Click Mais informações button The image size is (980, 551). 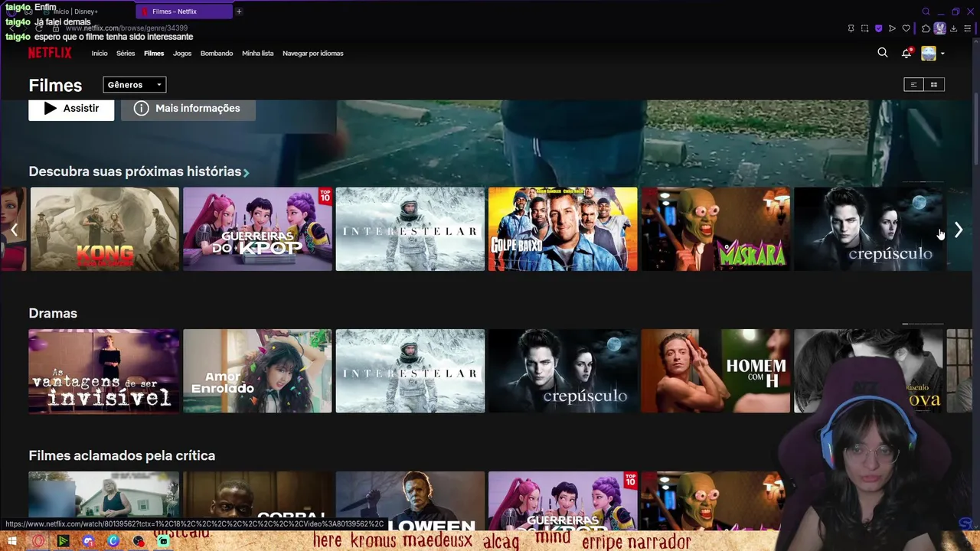188,109
